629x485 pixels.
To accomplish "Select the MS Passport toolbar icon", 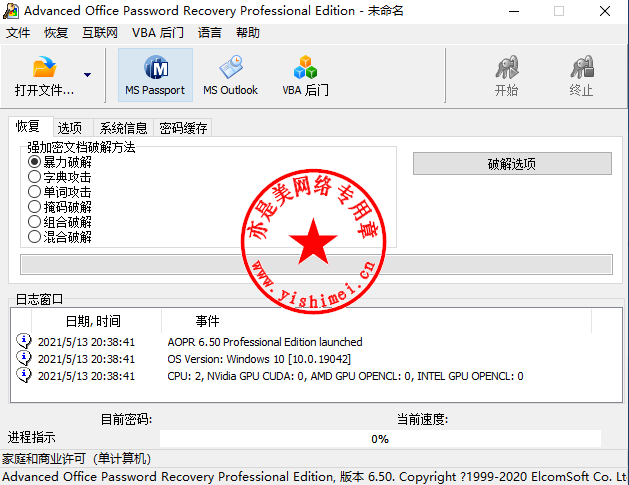I will coord(156,67).
